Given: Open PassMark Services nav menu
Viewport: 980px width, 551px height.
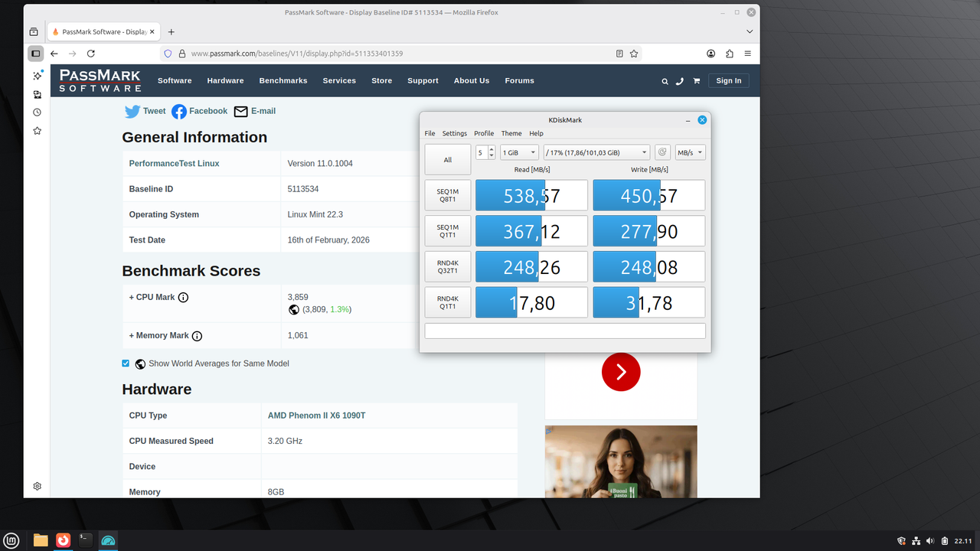Looking at the screenshot, I should point(339,81).
